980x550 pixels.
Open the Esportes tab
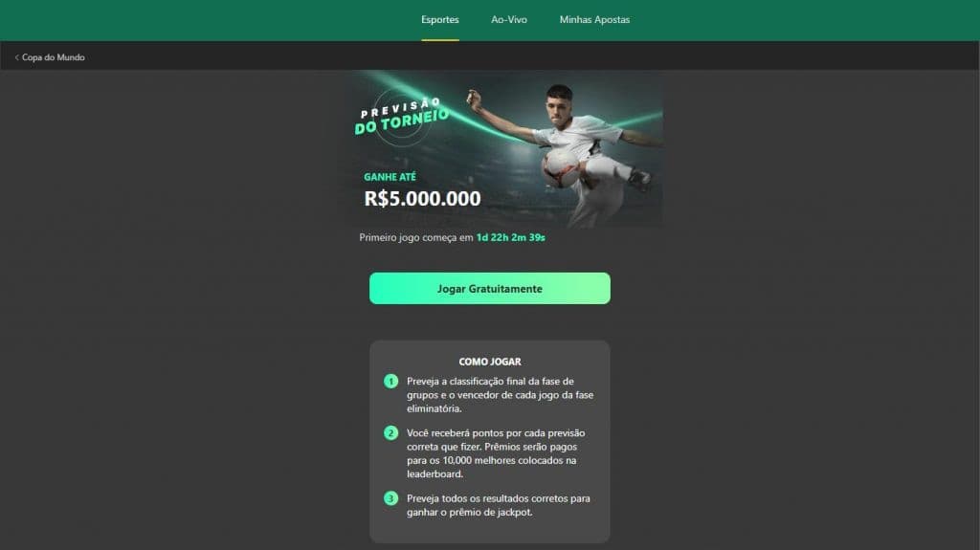440,20
